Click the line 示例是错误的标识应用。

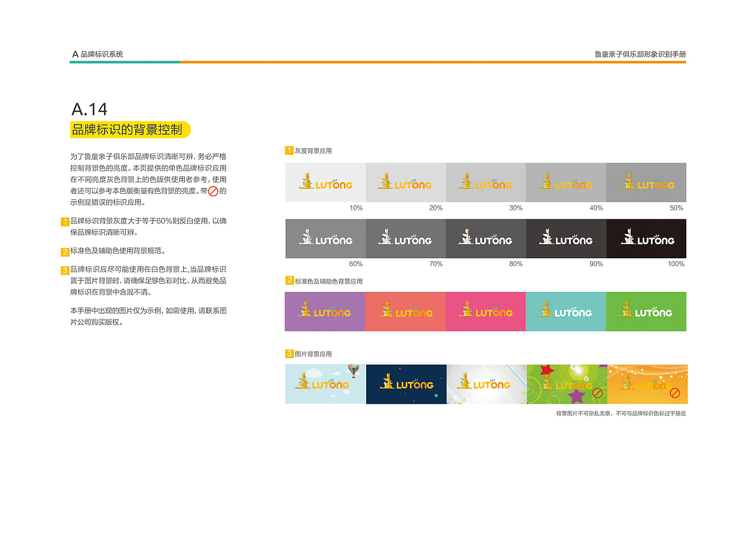107,202
